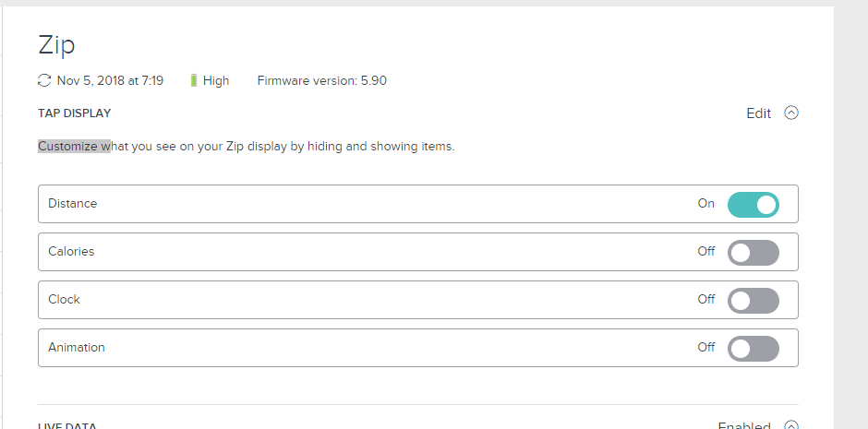Switch on the Clock toggle

tap(753, 300)
